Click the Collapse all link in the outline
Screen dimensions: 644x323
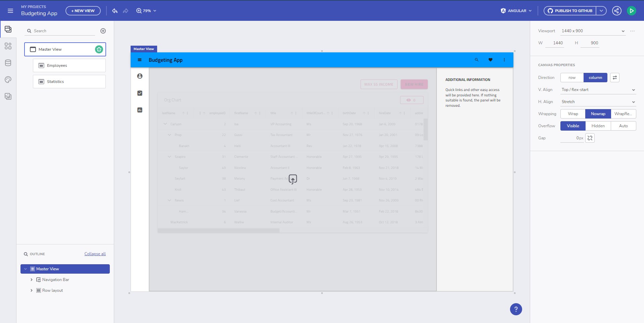95,254
